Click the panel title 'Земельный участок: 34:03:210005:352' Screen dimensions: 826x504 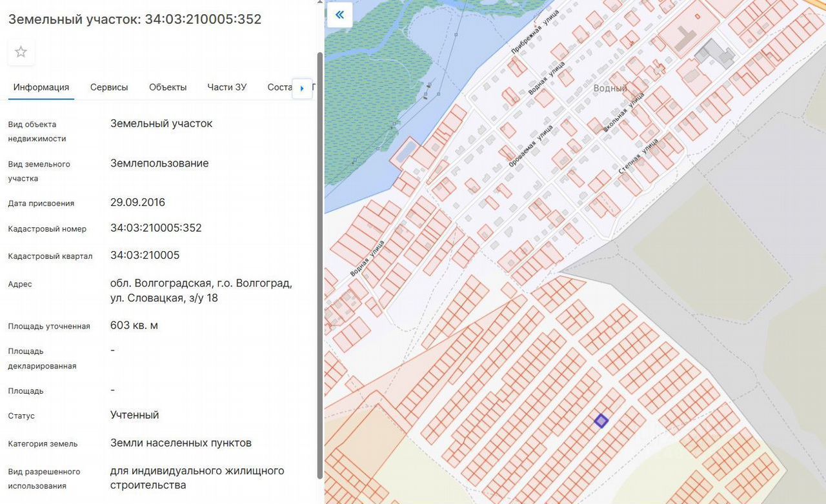point(135,19)
